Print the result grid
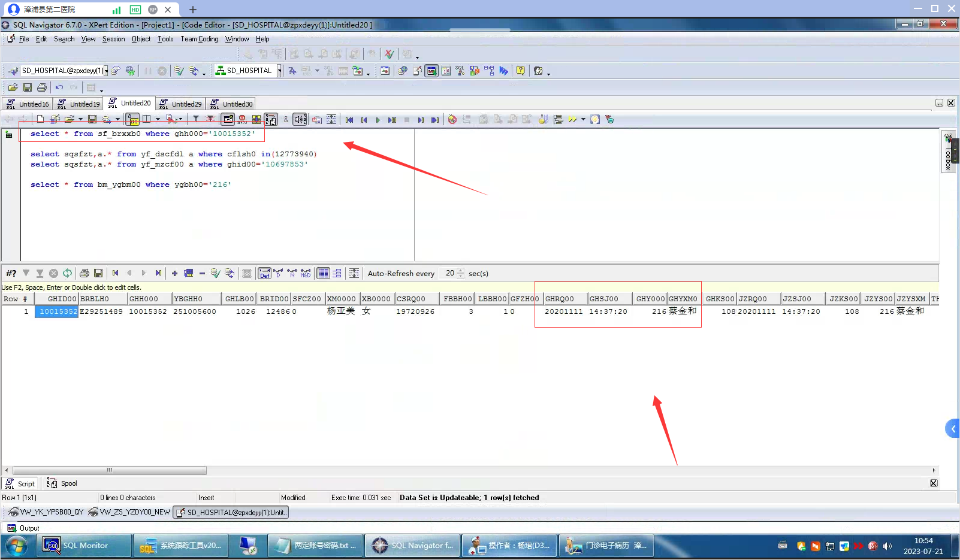Screen dimensions: 960x560 coord(84,273)
